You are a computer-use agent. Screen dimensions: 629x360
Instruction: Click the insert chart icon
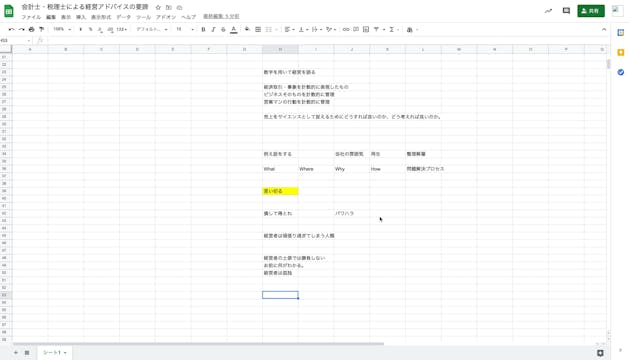(x=366, y=29)
